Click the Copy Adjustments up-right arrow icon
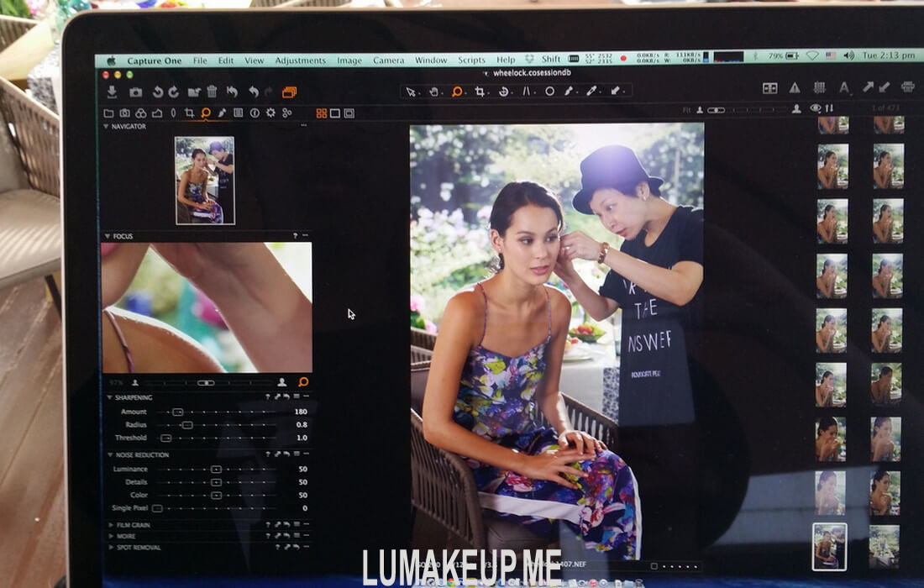This screenshot has height=588, width=924. point(868,87)
